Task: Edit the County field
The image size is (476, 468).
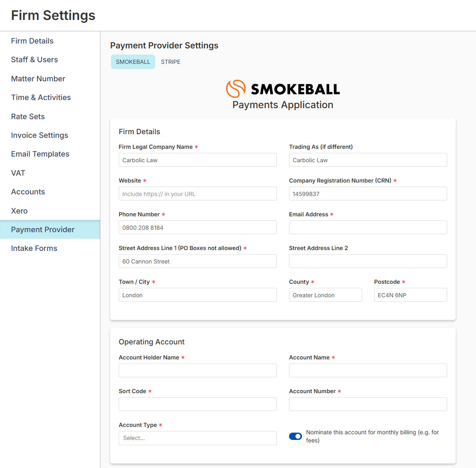Action: [x=326, y=295]
